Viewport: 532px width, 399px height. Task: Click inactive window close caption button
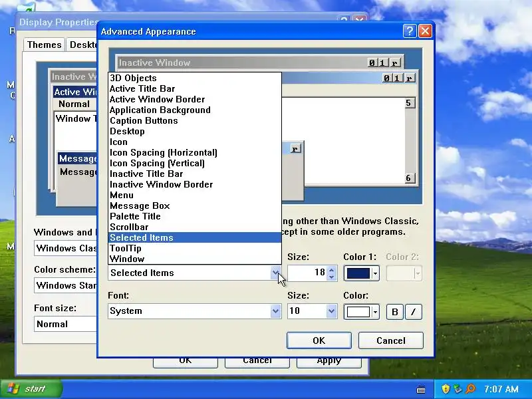tap(395, 63)
